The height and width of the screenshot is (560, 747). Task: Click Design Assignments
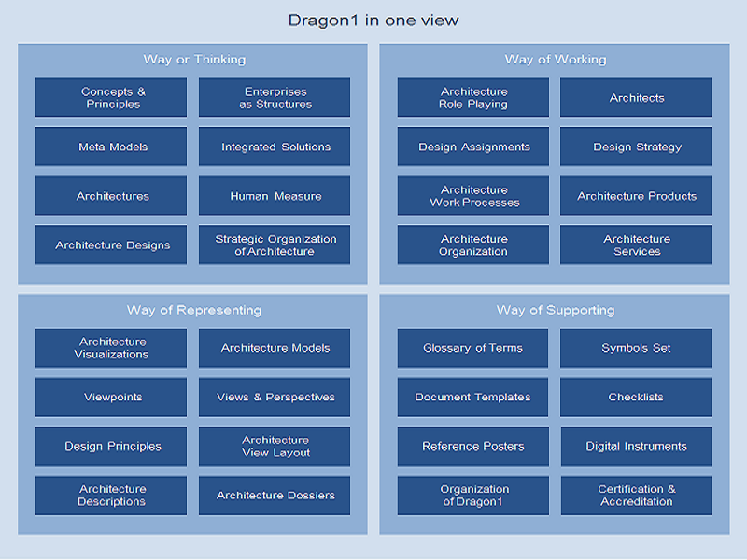click(473, 147)
